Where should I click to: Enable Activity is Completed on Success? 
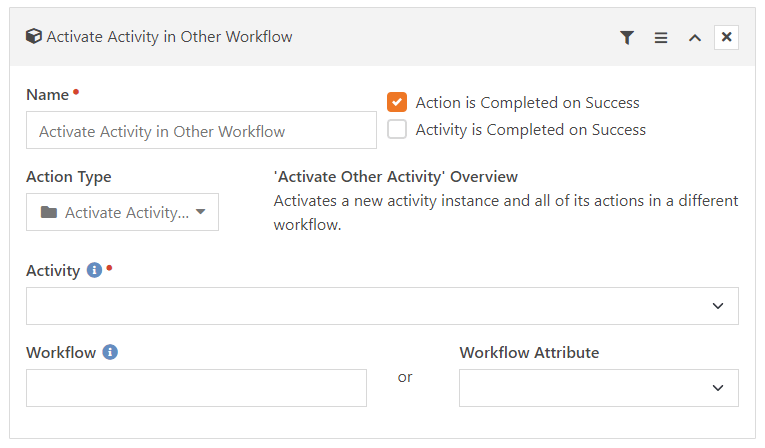[397, 130]
